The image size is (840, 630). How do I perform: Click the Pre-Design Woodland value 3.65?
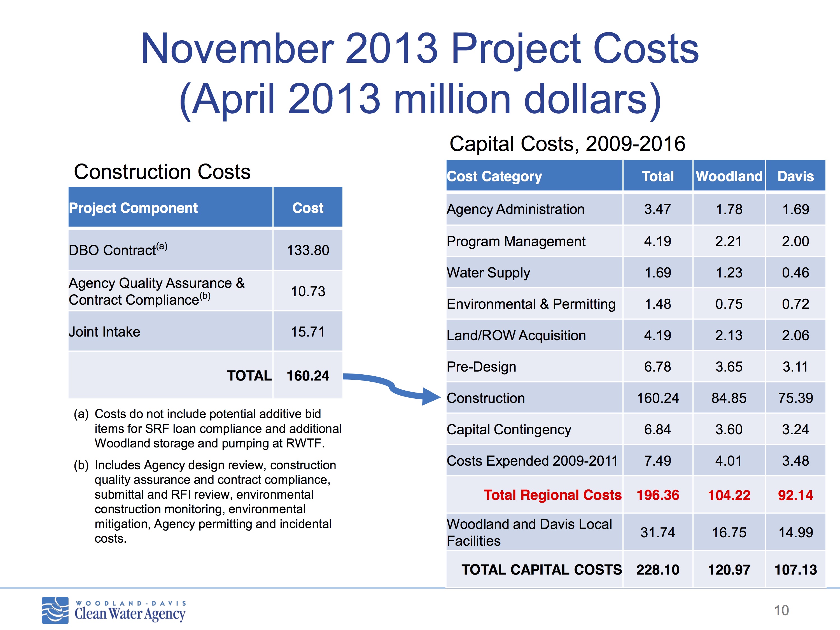point(729,367)
